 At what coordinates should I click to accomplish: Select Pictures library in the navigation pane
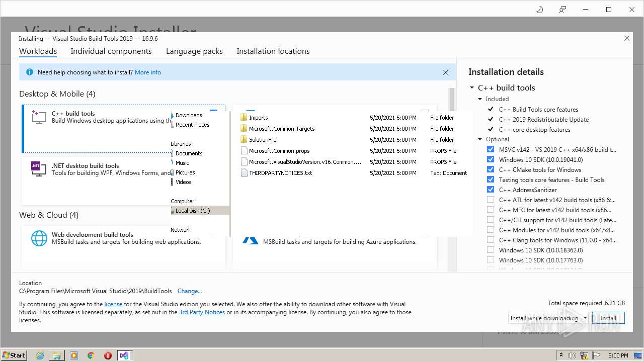tap(185, 172)
